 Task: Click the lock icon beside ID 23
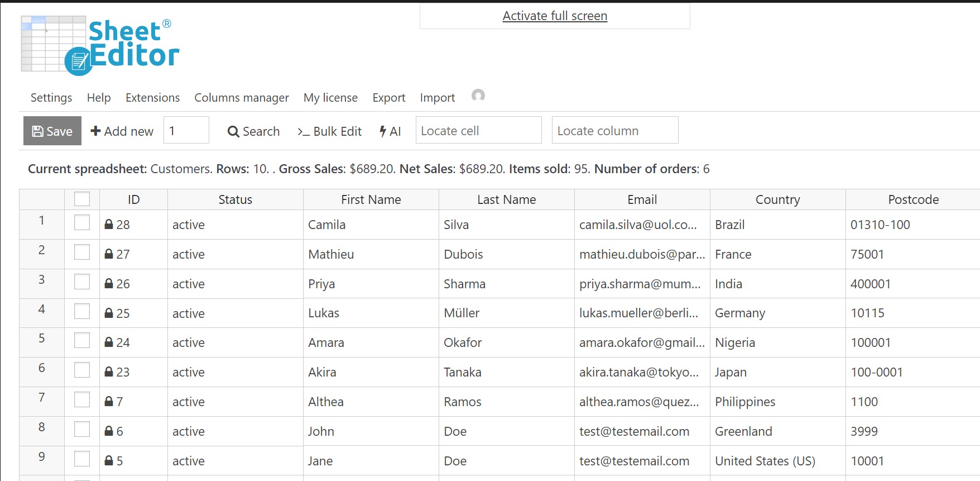[x=109, y=372]
